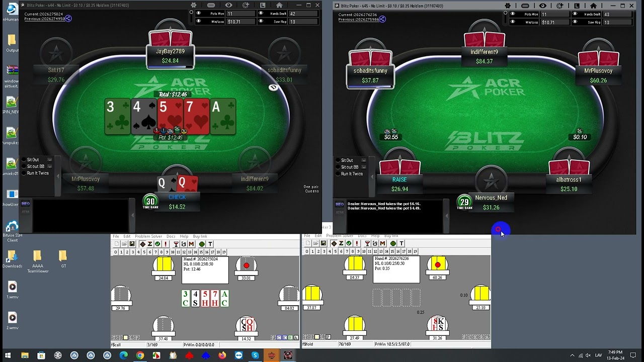The height and width of the screenshot is (362, 644).
Task: Click the wine glass icon in left solver toolbar
Action: point(176,244)
